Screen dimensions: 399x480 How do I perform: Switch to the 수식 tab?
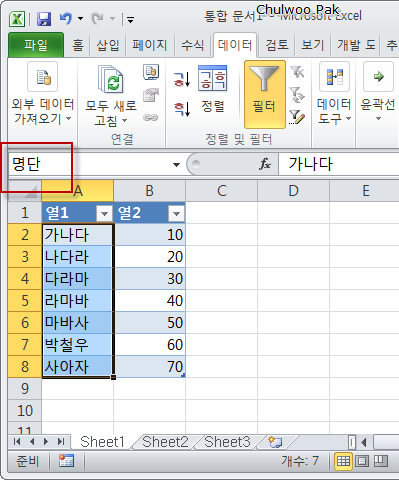click(192, 45)
